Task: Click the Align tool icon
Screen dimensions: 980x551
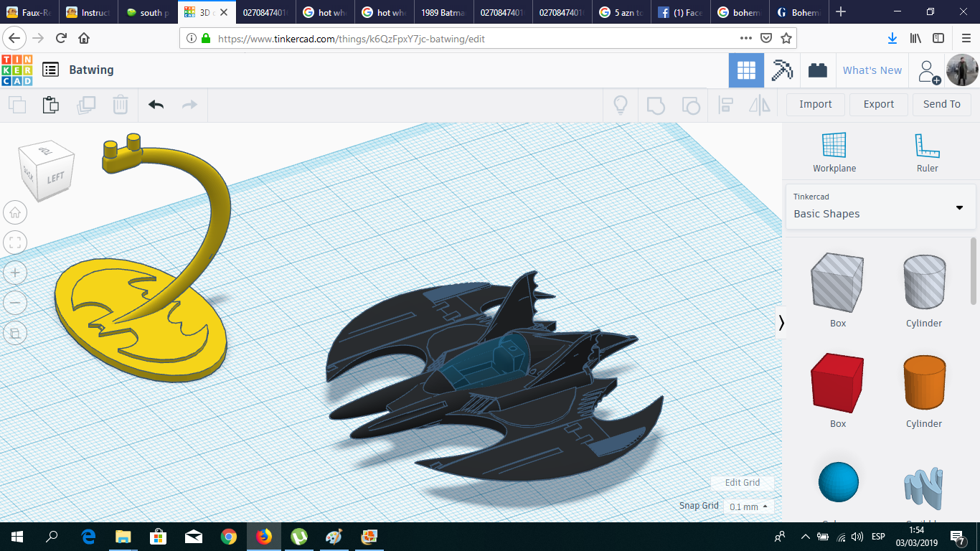Action: tap(725, 105)
